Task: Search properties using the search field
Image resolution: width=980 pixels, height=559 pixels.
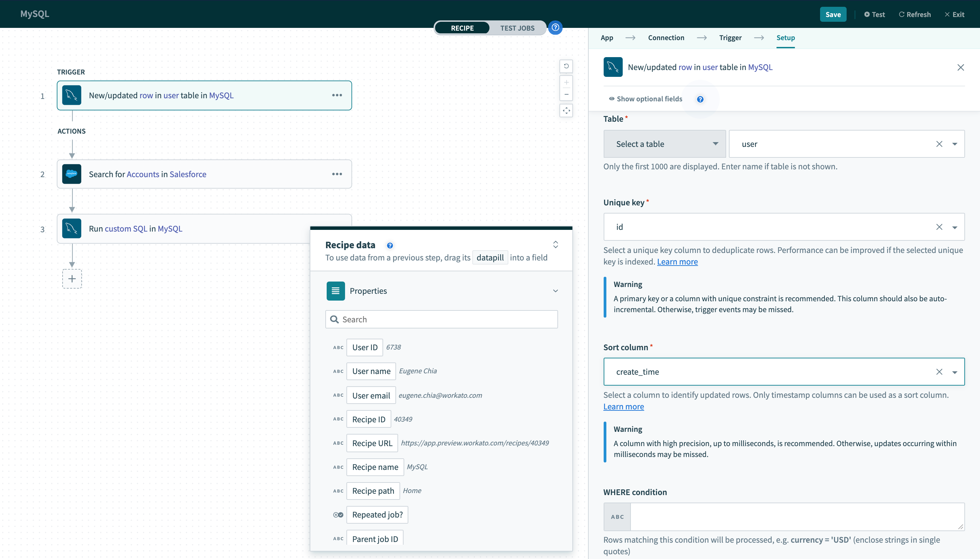Action: pos(442,319)
